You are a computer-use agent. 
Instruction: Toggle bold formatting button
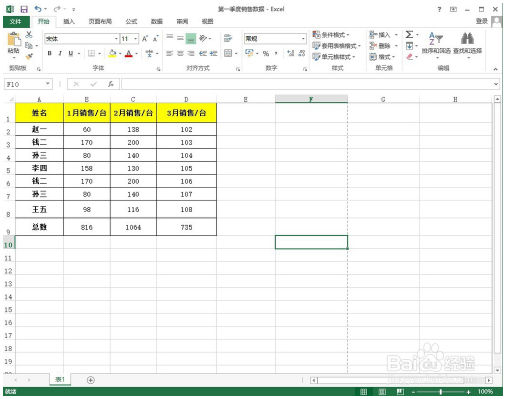[50, 53]
